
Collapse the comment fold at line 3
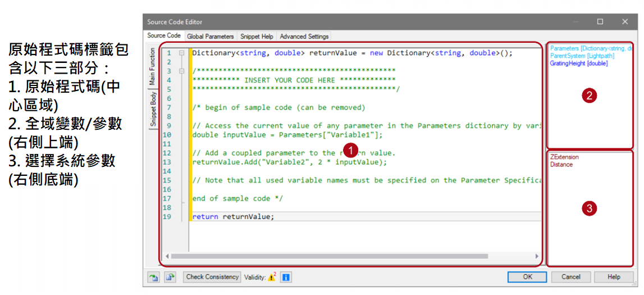[x=181, y=71]
